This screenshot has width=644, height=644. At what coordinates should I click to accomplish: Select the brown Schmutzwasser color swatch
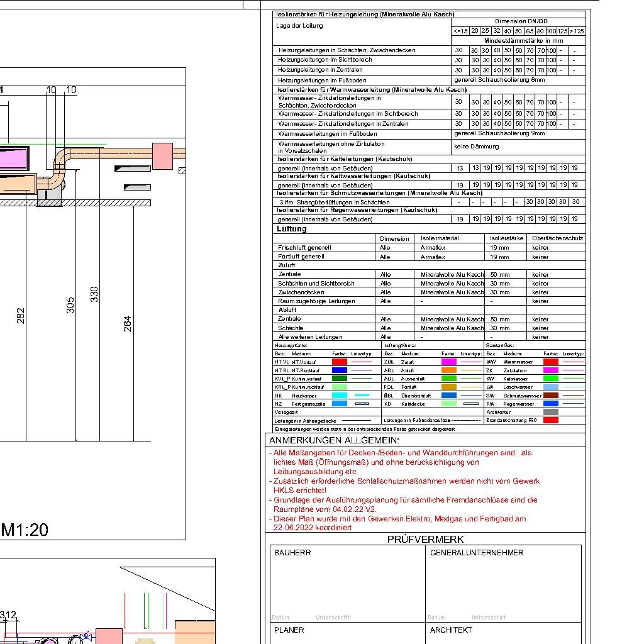tap(551, 396)
